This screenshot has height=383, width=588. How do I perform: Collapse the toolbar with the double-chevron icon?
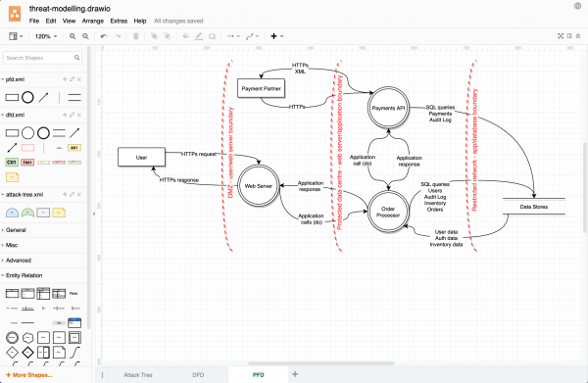pyautogui.click(x=578, y=36)
